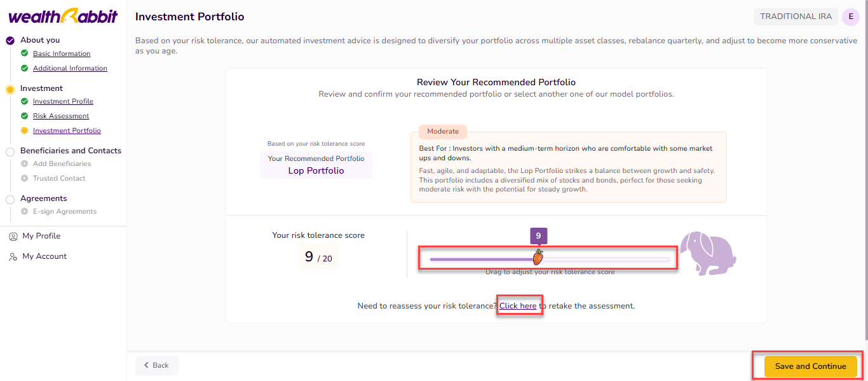Go to Additional Information step
The height and width of the screenshot is (381, 868).
pos(70,68)
